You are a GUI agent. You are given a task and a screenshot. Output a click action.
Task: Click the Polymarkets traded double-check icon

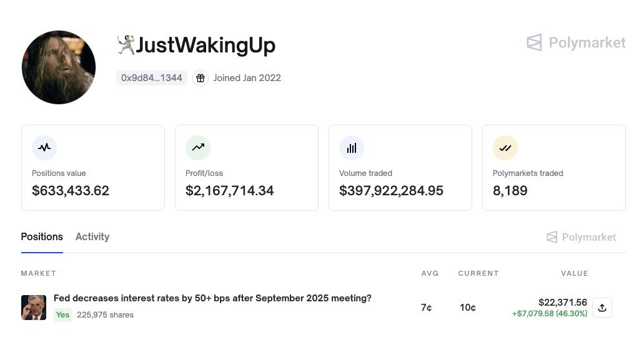pyautogui.click(x=505, y=148)
